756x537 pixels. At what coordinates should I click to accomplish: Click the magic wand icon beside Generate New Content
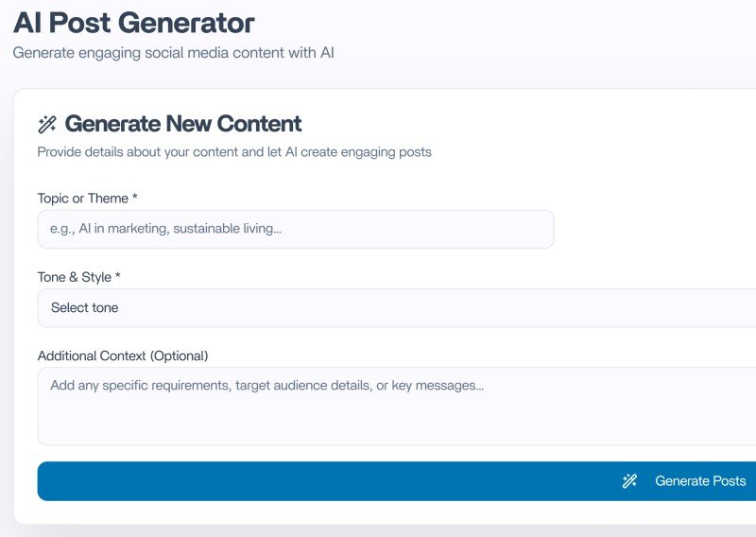point(47,124)
